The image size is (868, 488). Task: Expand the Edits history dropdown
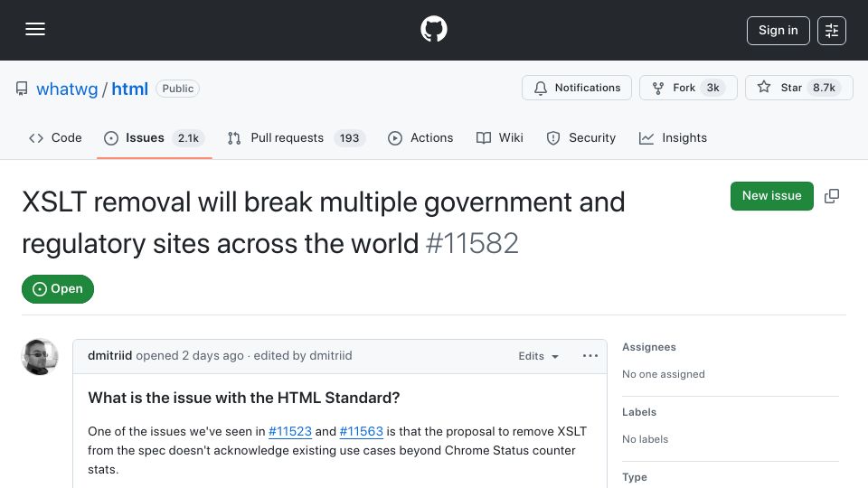tap(538, 356)
